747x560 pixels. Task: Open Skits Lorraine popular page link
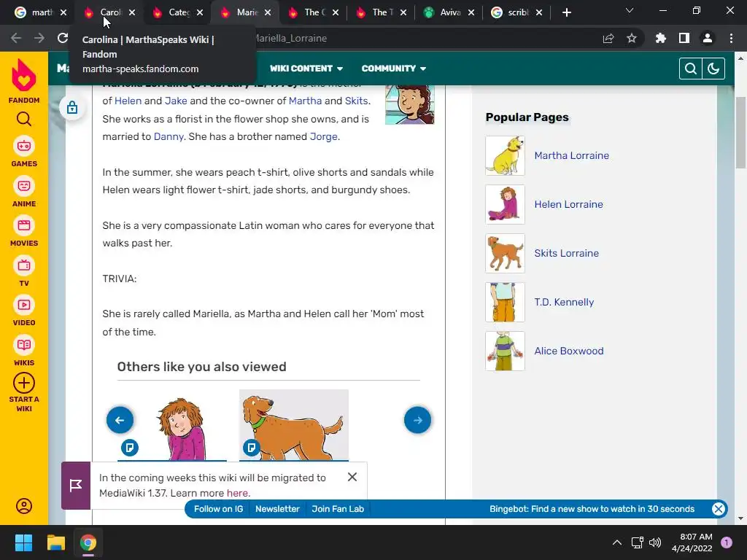pos(566,253)
